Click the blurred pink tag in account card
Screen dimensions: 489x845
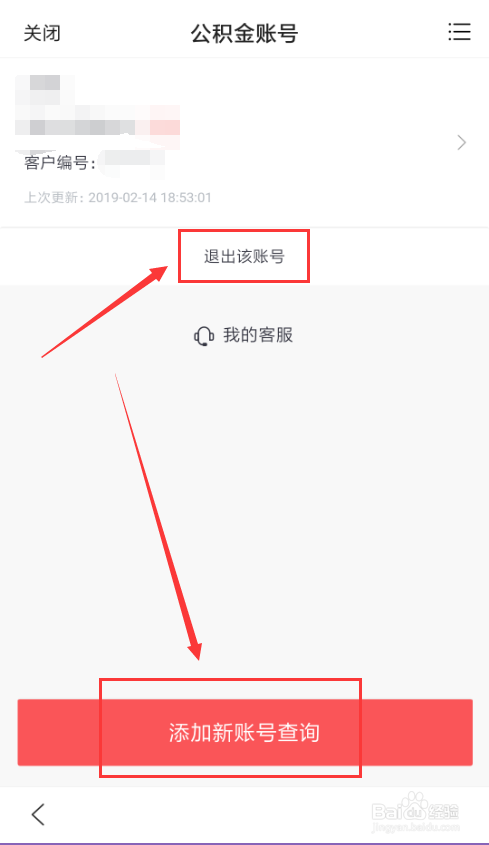pos(164,127)
